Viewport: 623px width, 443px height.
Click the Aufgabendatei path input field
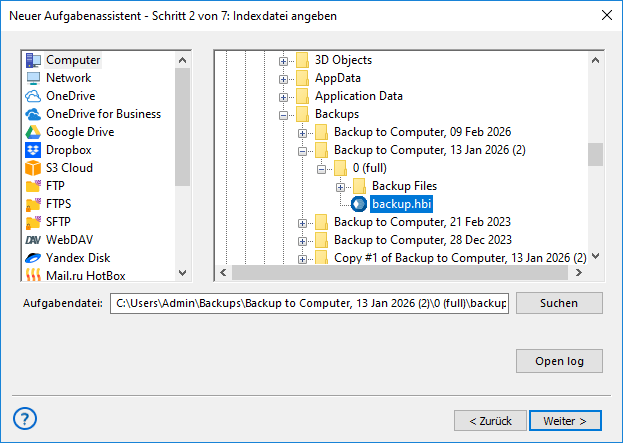tap(310, 303)
